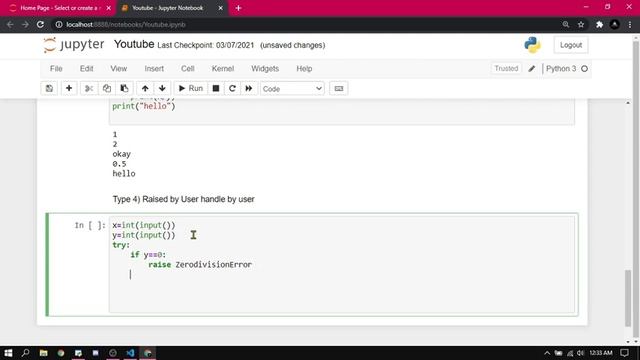640x360 pixels.
Task: Go back in browser history
Action: (x=10, y=24)
